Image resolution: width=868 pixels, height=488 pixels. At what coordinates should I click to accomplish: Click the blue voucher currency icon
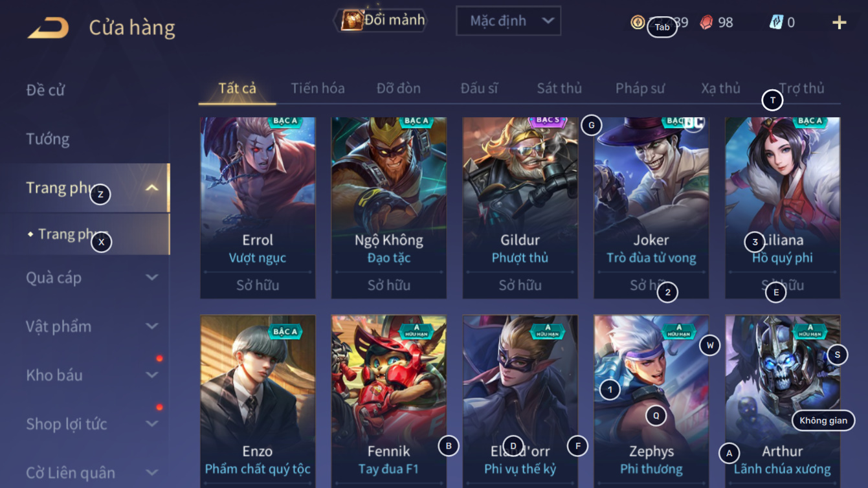pos(776,22)
